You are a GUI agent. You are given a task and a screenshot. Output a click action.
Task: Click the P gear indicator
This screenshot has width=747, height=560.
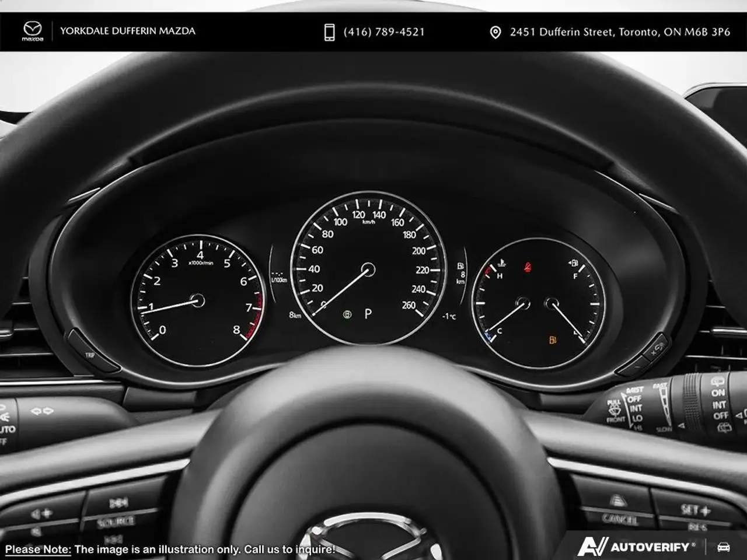click(x=368, y=314)
